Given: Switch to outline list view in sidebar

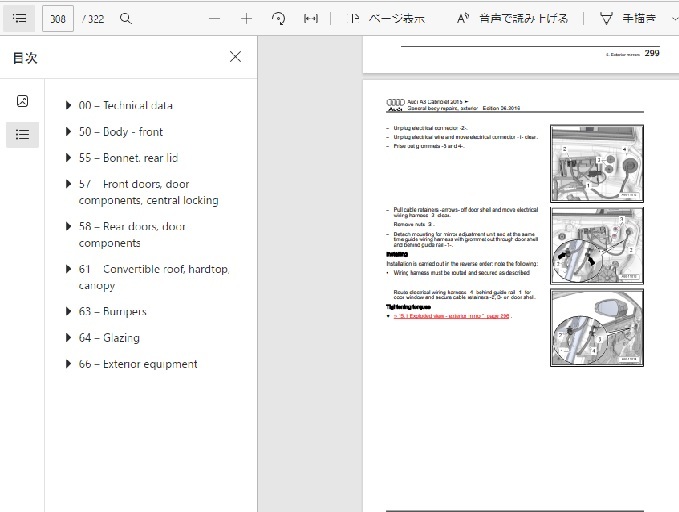Looking at the screenshot, I should pyautogui.click(x=23, y=135).
